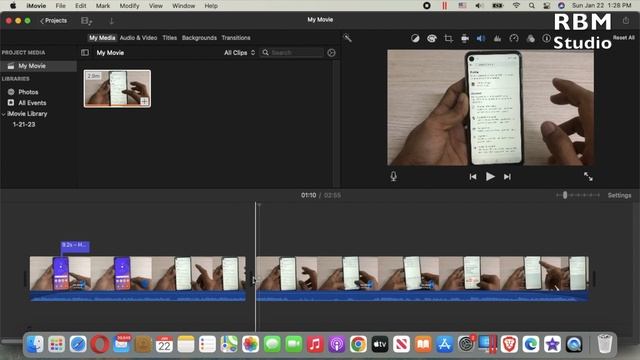Launch Safari from the dock
Viewport: 640px width, 360px height.
(78, 344)
